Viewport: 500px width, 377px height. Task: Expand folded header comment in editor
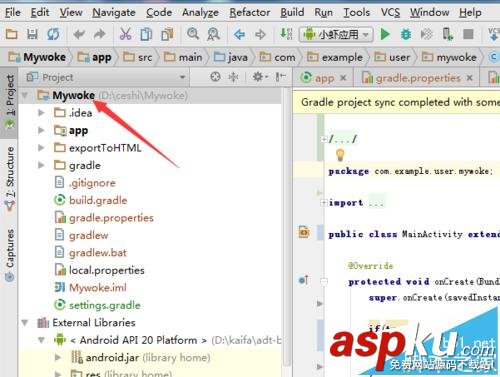(x=323, y=139)
